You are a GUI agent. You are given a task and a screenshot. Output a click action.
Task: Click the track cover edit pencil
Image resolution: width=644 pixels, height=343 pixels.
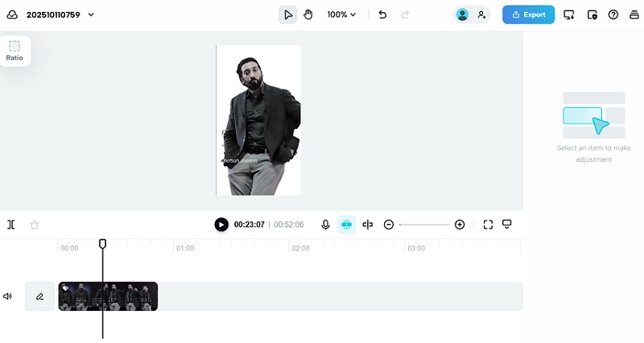39,296
